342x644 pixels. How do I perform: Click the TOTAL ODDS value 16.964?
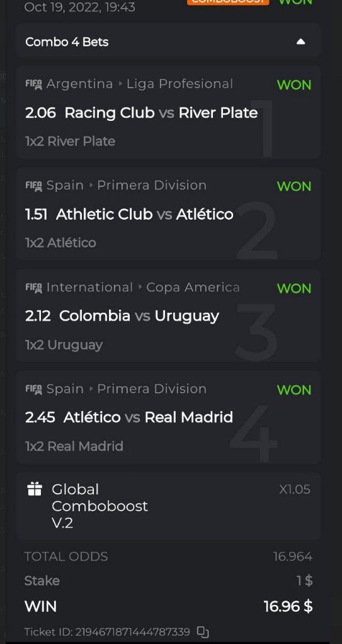pyautogui.click(x=293, y=557)
